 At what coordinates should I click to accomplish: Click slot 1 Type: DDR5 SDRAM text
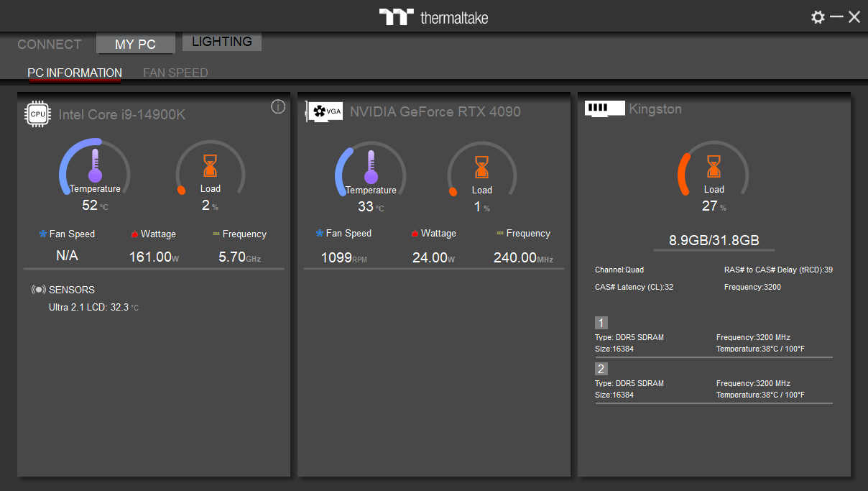pyautogui.click(x=629, y=337)
